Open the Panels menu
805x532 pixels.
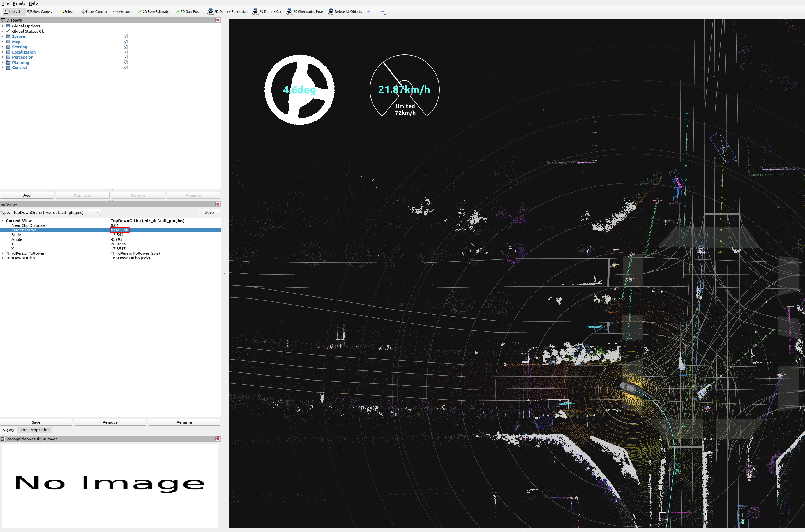pyautogui.click(x=19, y=3)
